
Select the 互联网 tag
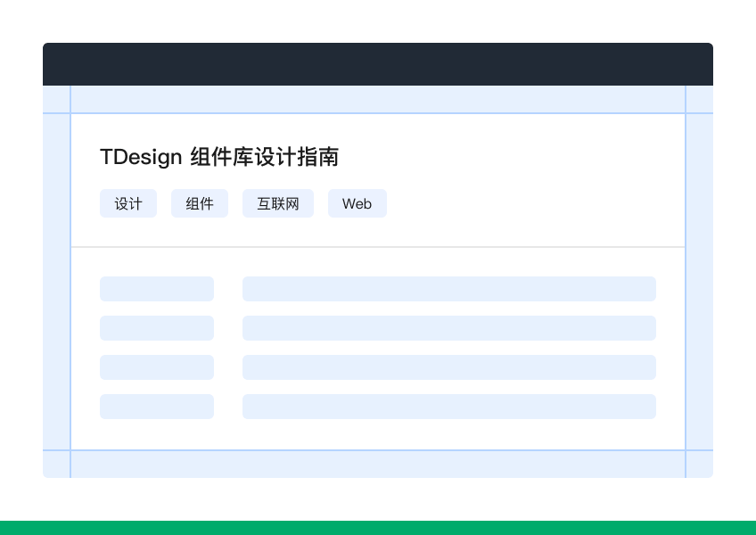pos(278,203)
